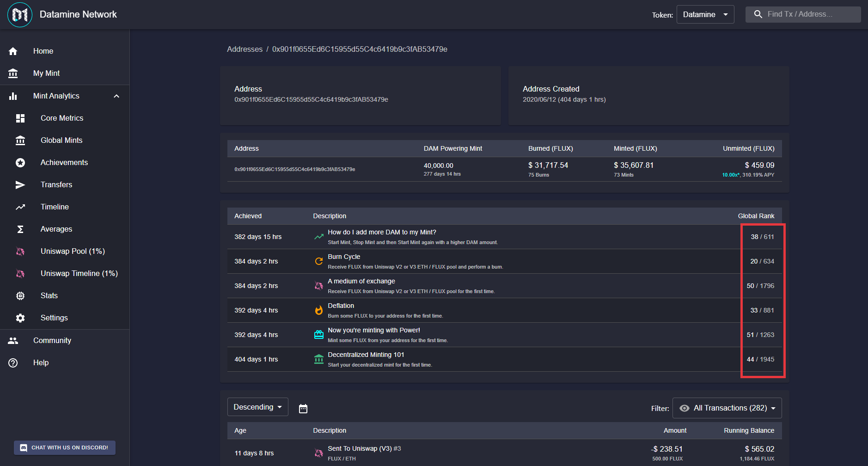
Task: Open the Descending sort order dropdown
Action: coord(258,407)
